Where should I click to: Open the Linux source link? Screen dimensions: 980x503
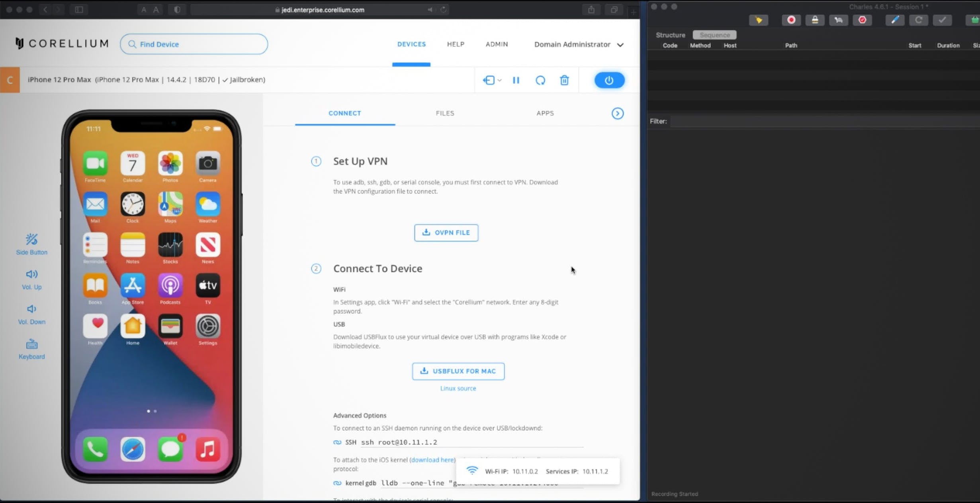(x=458, y=388)
